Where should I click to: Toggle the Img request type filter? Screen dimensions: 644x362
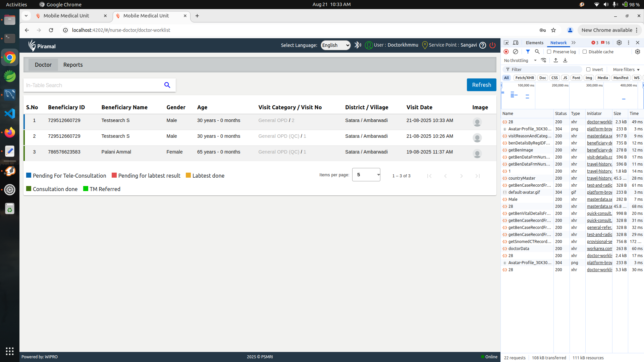pyautogui.click(x=589, y=78)
